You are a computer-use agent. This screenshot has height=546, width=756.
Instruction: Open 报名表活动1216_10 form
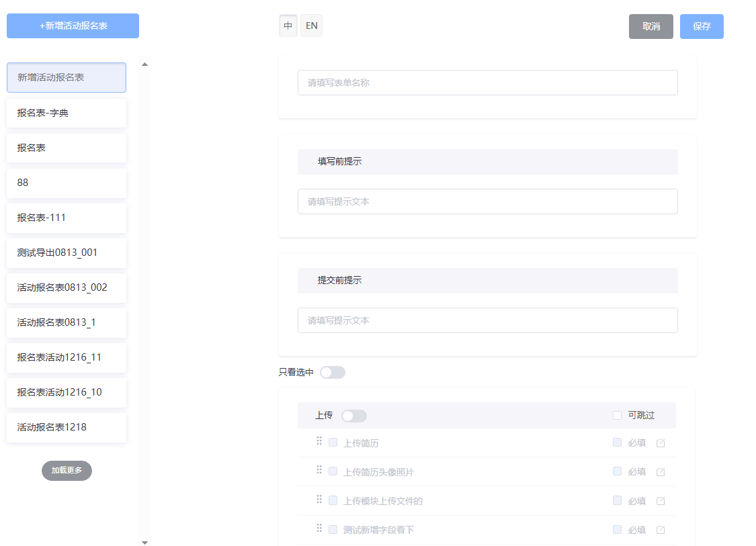(67, 393)
